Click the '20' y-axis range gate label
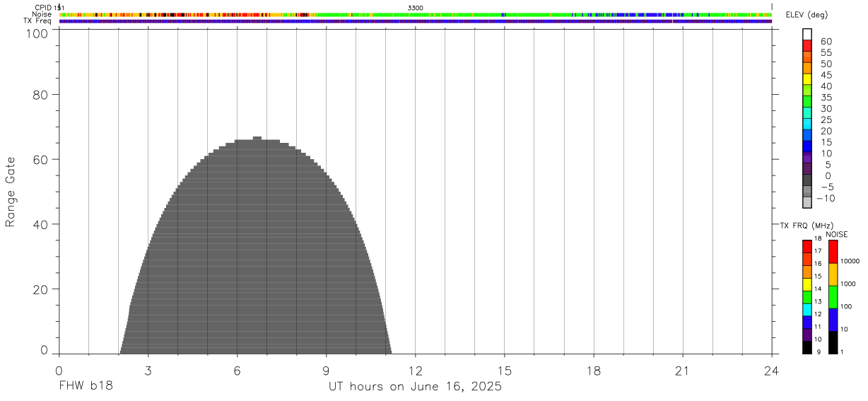Viewport: 868px width, 401px height. (40, 290)
